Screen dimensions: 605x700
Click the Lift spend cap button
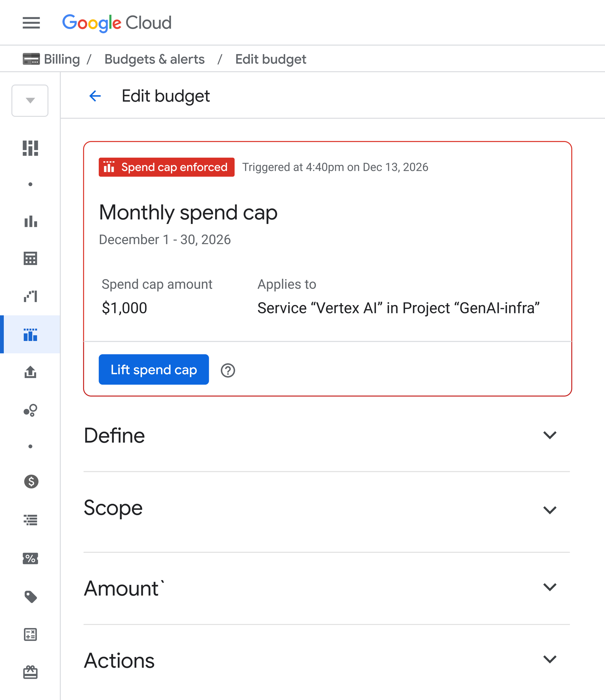click(x=154, y=369)
